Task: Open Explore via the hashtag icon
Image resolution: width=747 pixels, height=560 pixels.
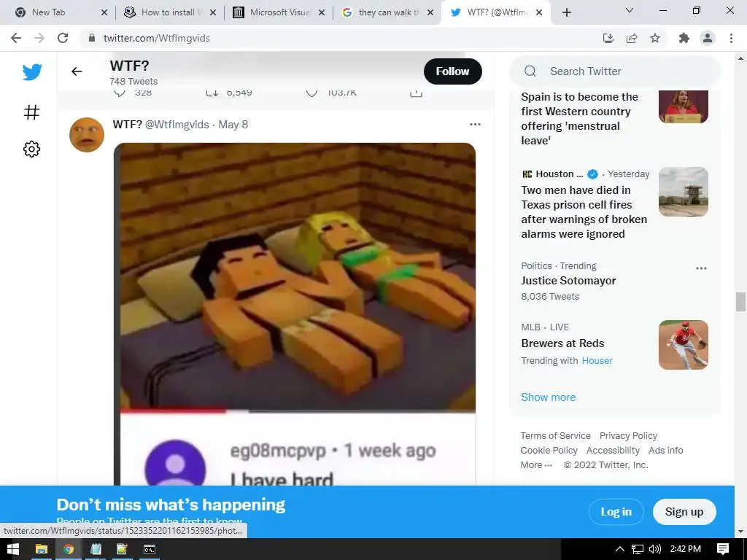Action: 31,112
